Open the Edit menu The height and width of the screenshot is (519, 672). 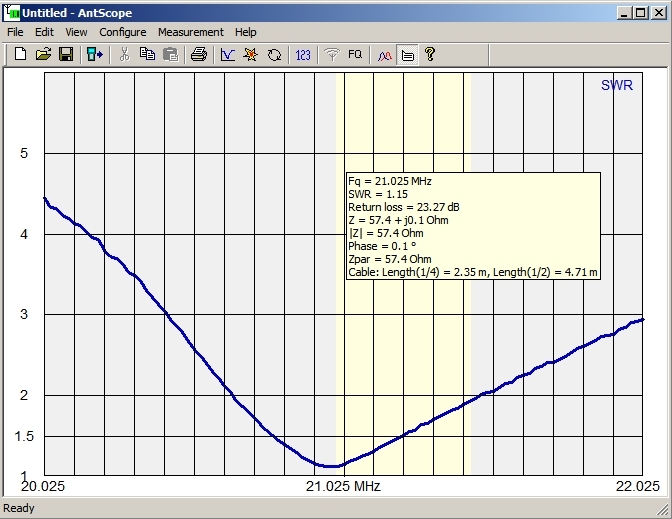pyautogui.click(x=44, y=32)
